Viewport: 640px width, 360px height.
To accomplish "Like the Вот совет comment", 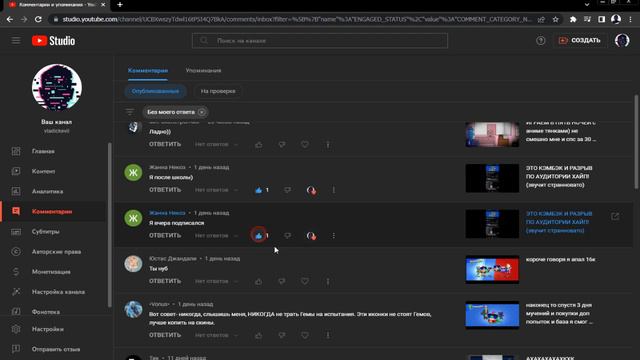I will (x=259, y=336).
